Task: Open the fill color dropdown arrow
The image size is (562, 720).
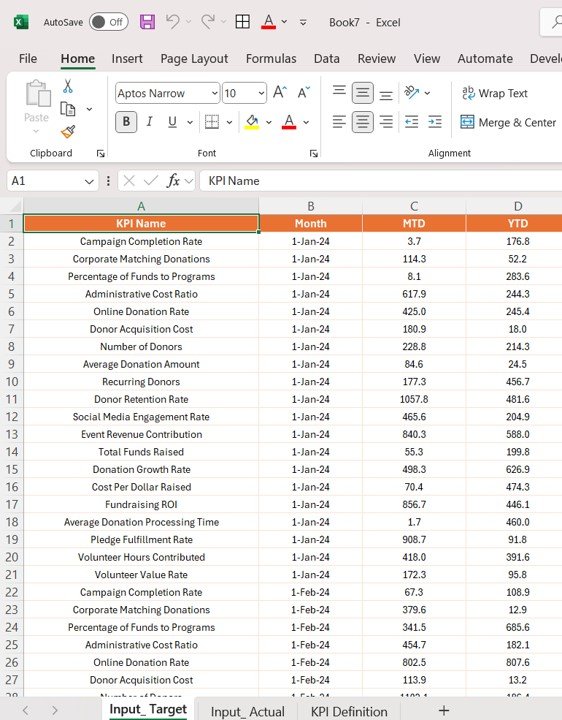Action: (269, 122)
